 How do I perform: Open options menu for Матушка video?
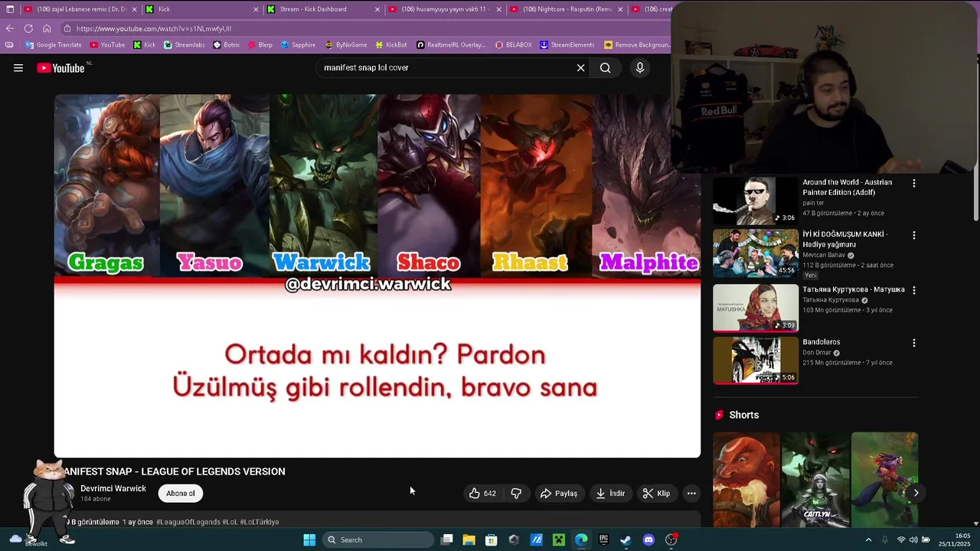pyautogui.click(x=913, y=291)
